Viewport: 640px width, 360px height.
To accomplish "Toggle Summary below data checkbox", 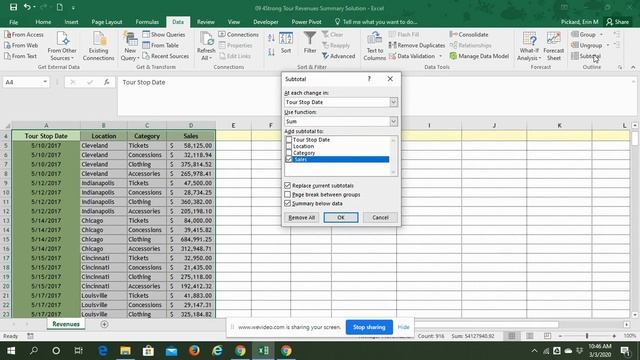I will 288,203.
